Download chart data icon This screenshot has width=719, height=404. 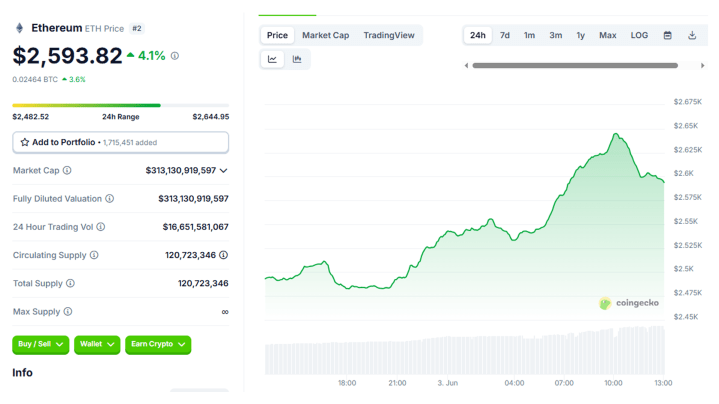[x=692, y=35]
